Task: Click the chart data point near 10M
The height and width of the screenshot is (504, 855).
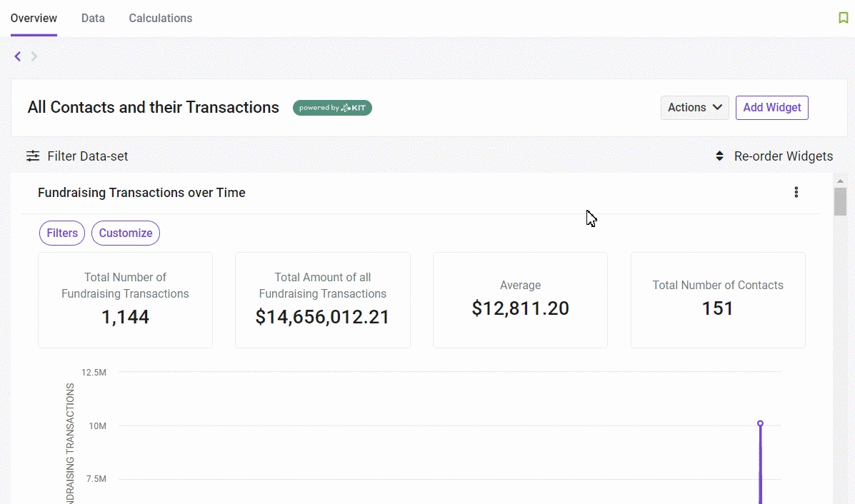Action: [760, 423]
